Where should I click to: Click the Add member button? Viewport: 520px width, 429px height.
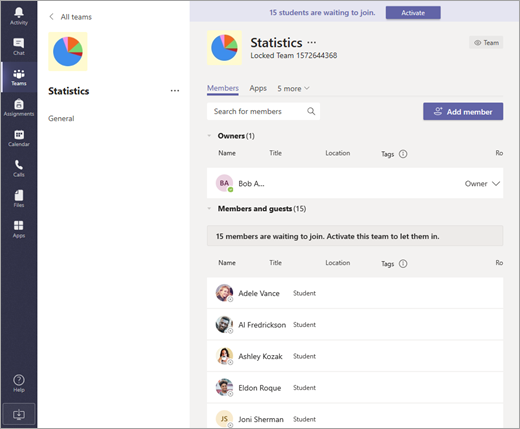(463, 111)
